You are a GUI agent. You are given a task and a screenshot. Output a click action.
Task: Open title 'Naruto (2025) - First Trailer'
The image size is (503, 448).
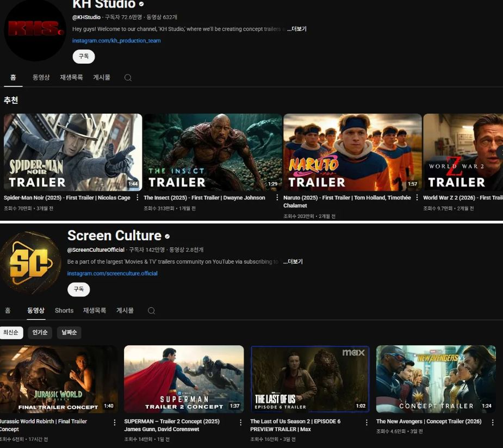[x=347, y=201]
